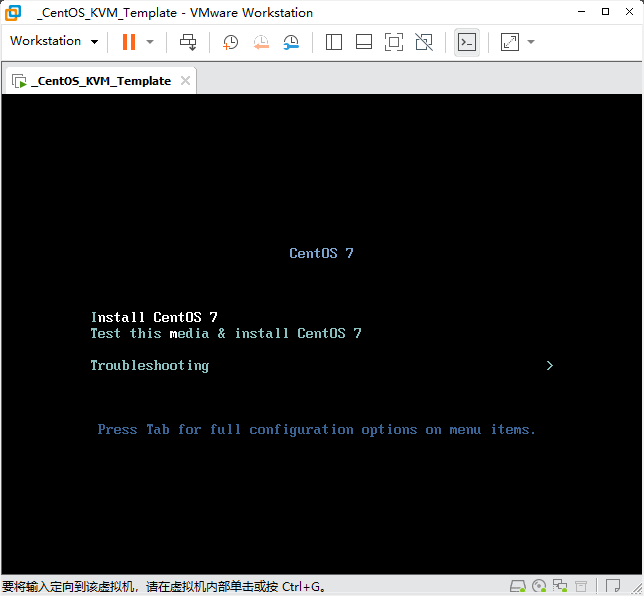Screen dimensions: 644x596
Task: Click the Ctrl+G input redirect status message
Action: [x=164, y=586]
